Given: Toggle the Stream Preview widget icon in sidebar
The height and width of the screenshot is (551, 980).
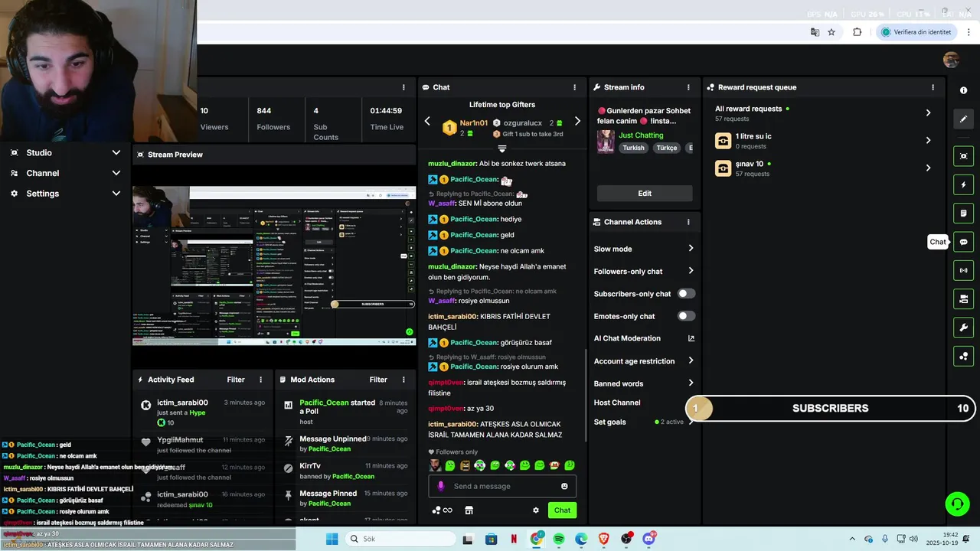Looking at the screenshot, I should click(x=963, y=156).
